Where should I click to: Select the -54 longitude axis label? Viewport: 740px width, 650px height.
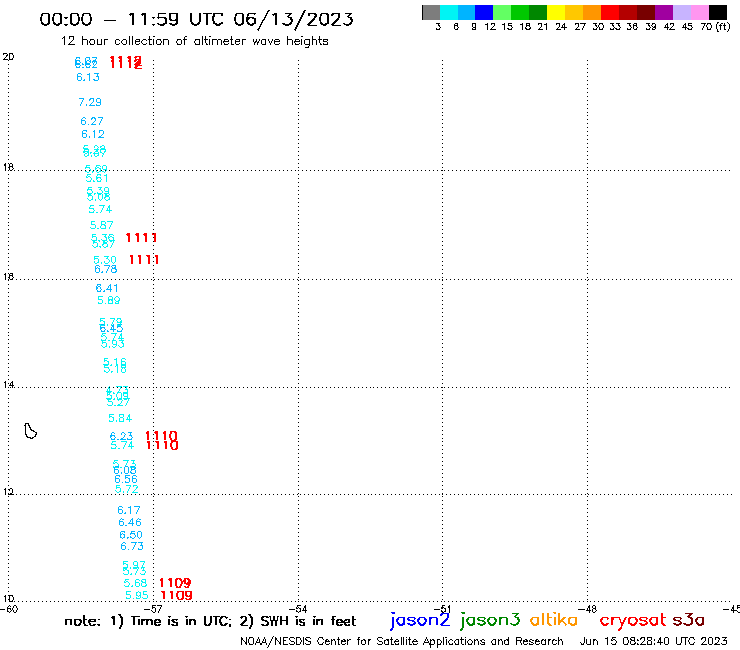298,609
